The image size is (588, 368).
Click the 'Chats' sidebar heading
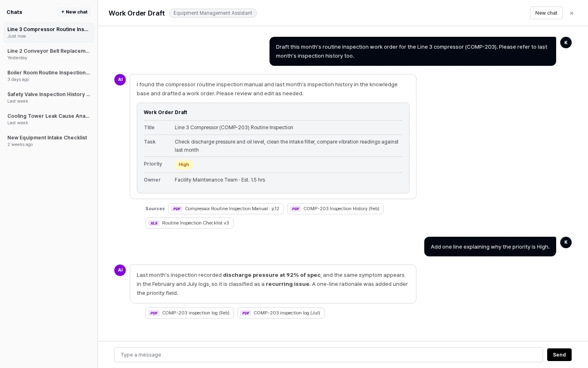(14, 12)
